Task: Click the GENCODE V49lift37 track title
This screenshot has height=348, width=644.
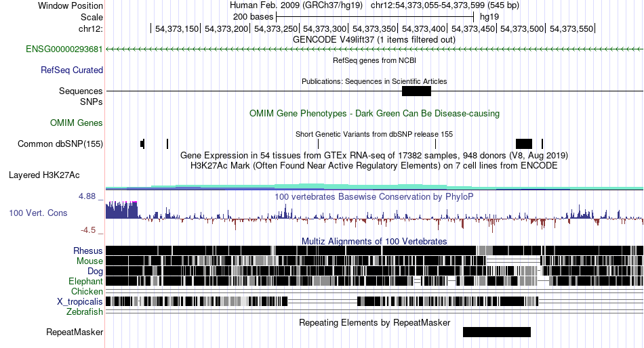Action: (x=374, y=40)
